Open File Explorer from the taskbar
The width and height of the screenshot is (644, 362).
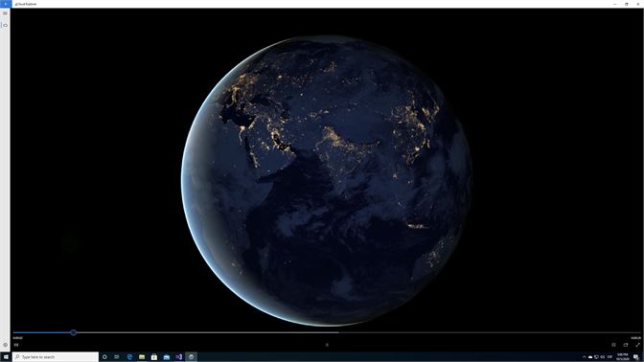tap(142, 356)
